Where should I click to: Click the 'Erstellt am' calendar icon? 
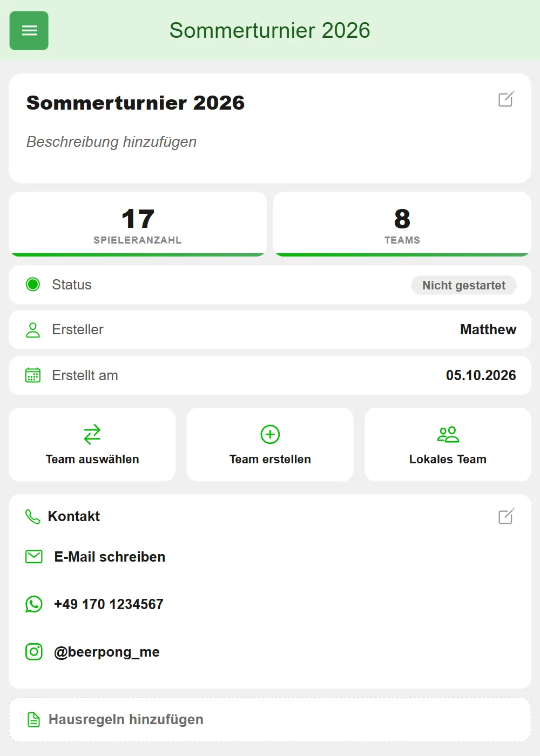click(x=33, y=375)
